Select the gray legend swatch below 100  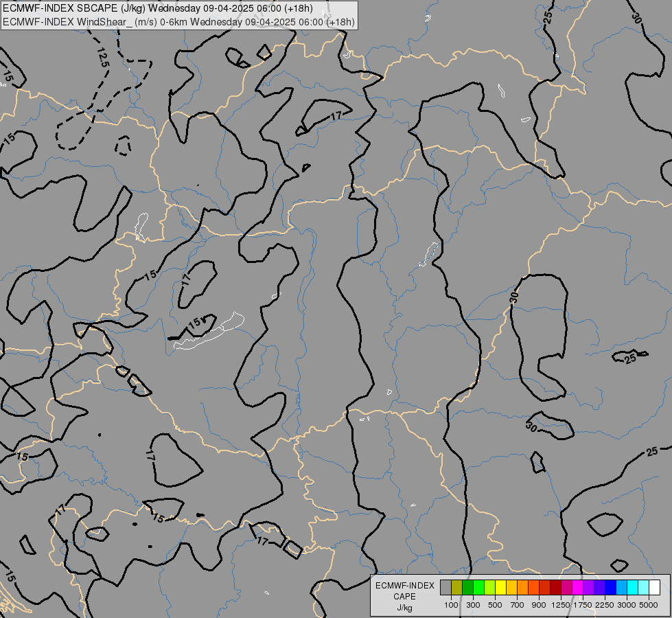[x=446, y=587]
